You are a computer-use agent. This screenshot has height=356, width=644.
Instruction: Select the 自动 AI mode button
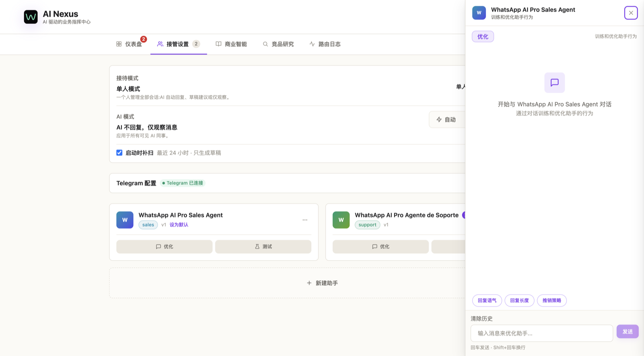446,120
